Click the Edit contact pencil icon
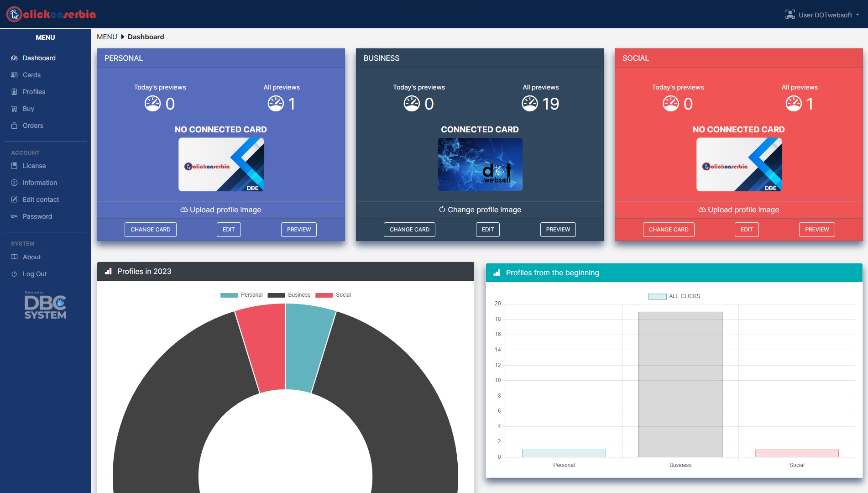This screenshot has height=493, width=868. (x=14, y=199)
